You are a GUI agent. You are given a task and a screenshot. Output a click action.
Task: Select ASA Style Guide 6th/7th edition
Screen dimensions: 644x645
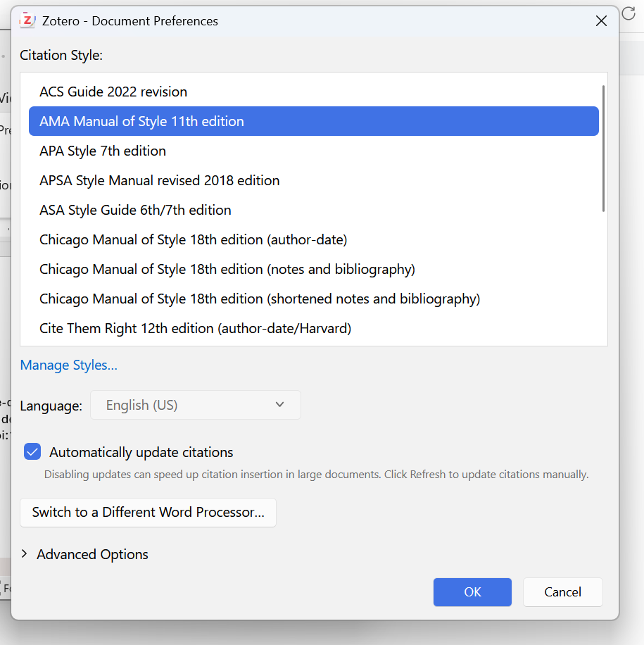314,211
